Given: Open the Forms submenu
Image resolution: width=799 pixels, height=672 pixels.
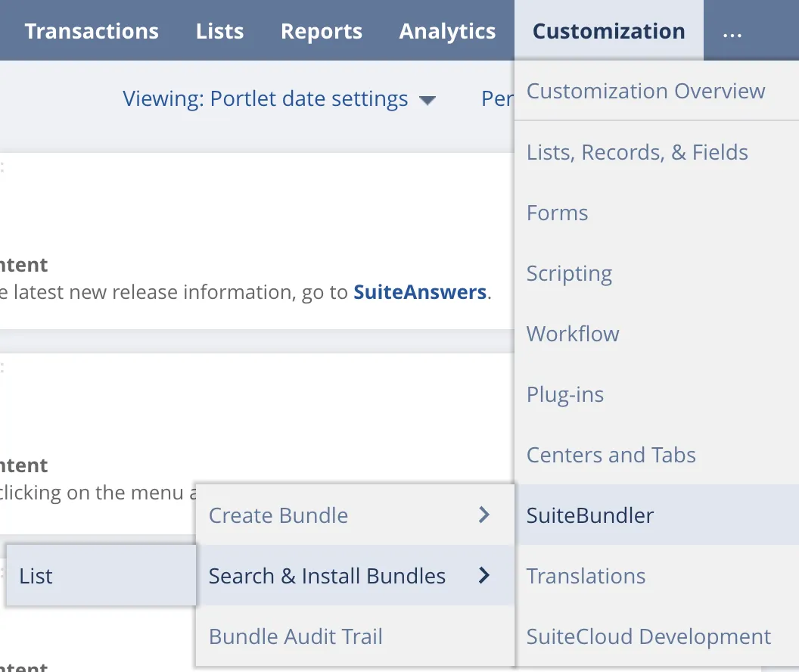Looking at the screenshot, I should click(656, 213).
